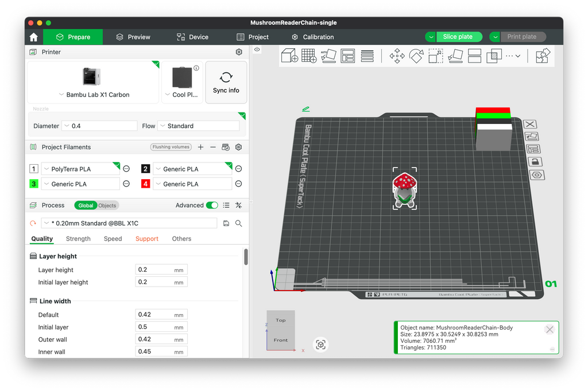Select the Lay on face tool
Viewport: 588px width, 391px height.
[455, 56]
